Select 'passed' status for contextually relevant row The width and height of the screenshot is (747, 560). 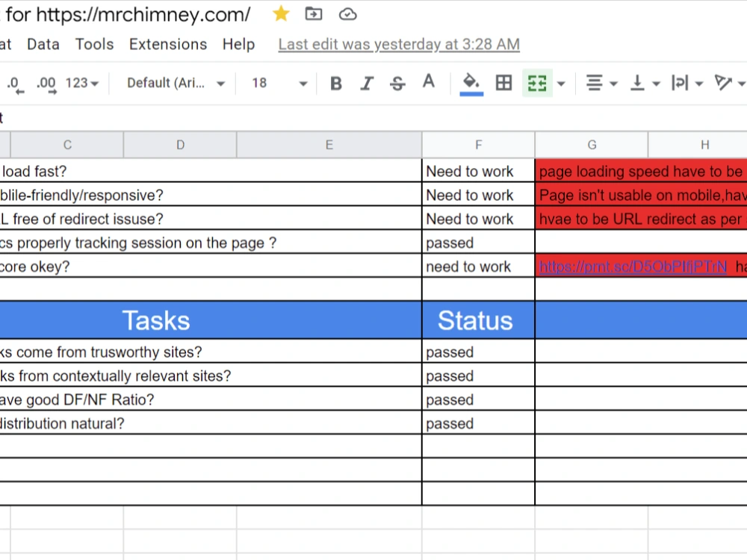(x=478, y=376)
